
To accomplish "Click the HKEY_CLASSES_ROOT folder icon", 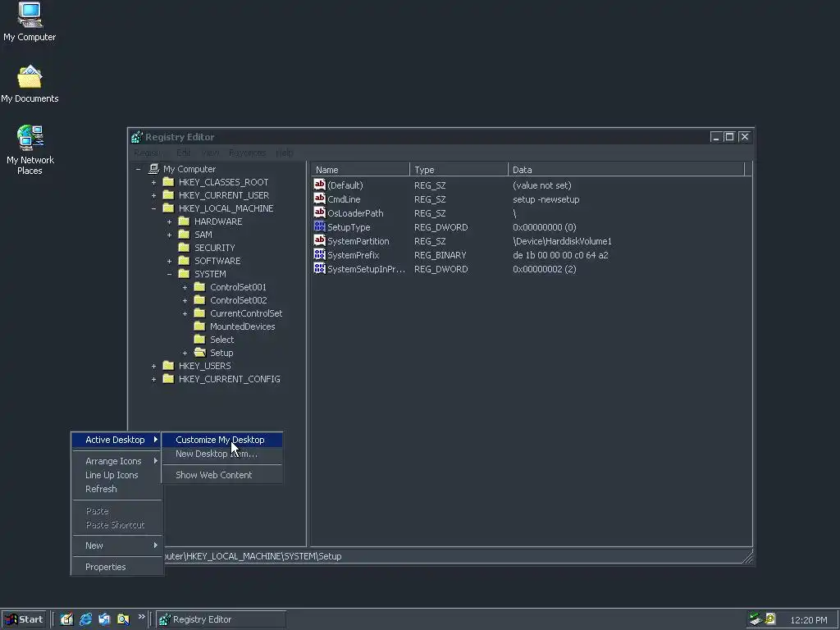I will (x=168, y=181).
